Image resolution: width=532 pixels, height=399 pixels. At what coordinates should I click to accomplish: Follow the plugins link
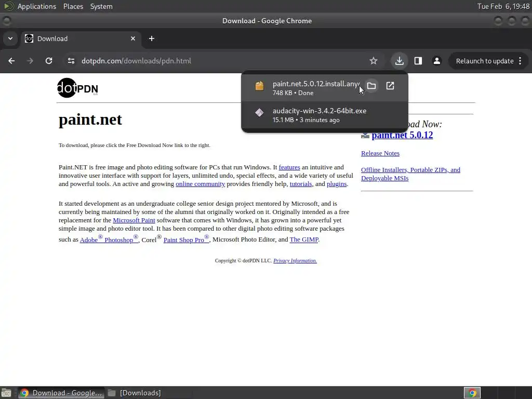[337, 184]
